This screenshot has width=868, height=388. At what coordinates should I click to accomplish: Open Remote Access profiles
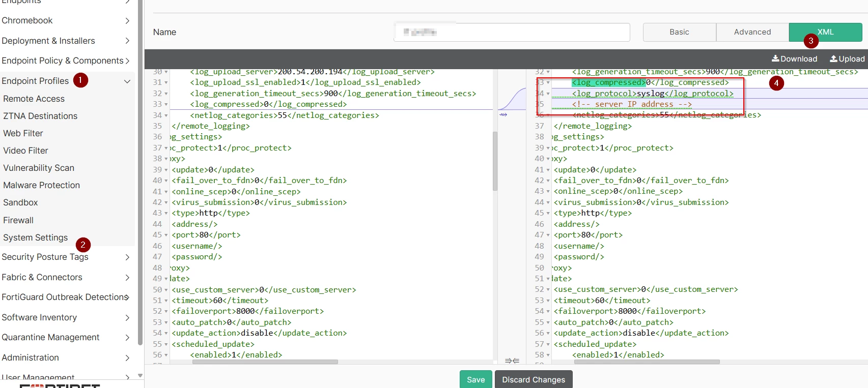coord(34,99)
